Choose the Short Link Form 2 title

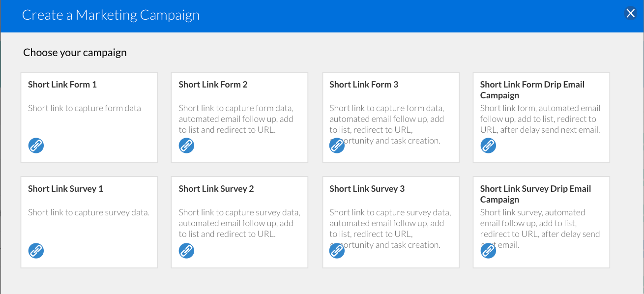(213, 85)
